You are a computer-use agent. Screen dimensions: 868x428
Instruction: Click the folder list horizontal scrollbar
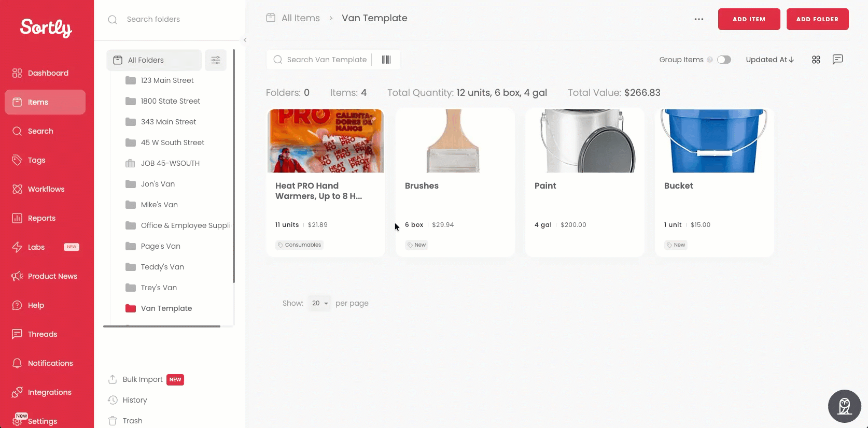(x=162, y=326)
